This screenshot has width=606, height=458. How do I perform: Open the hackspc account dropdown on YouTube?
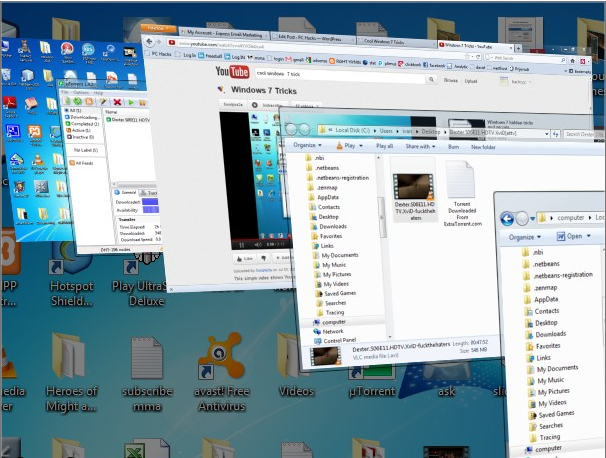[x=519, y=82]
